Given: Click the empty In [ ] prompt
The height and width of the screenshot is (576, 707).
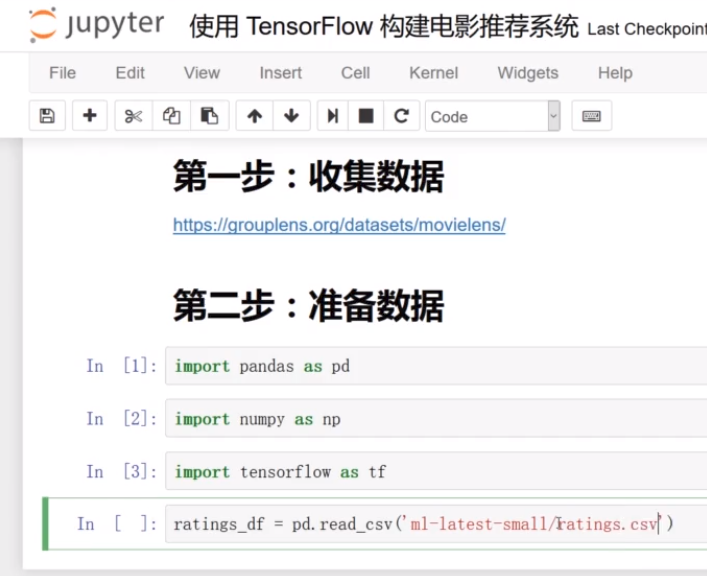Looking at the screenshot, I should pyautogui.click(x=117, y=524).
